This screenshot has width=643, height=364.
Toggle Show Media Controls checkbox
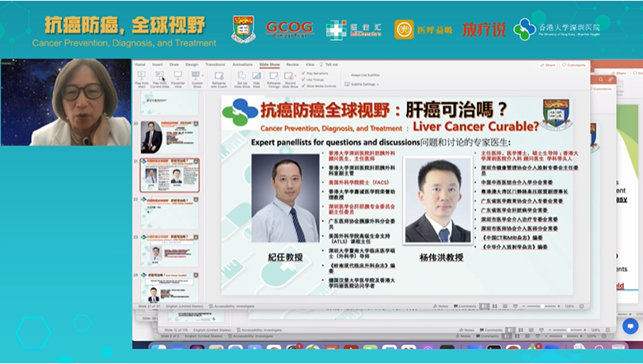pos(303,85)
